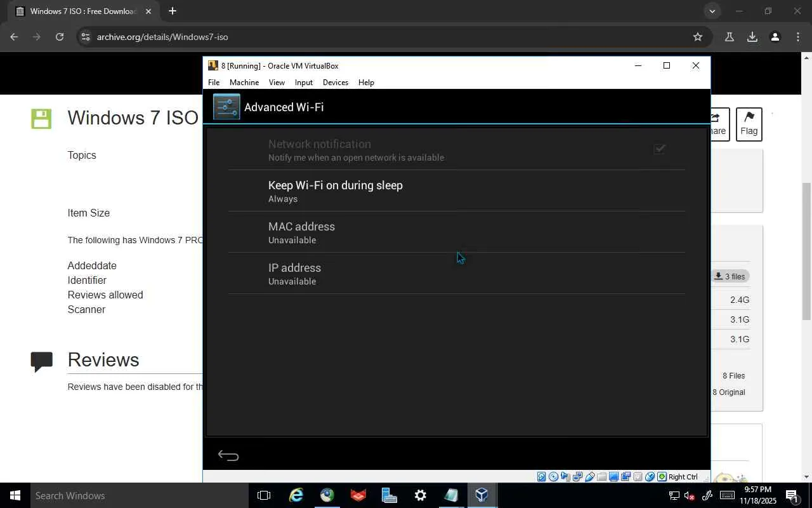The image size is (812, 508).
Task: Click the Advanced Wi-Fi settings icon
Action: (x=226, y=107)
